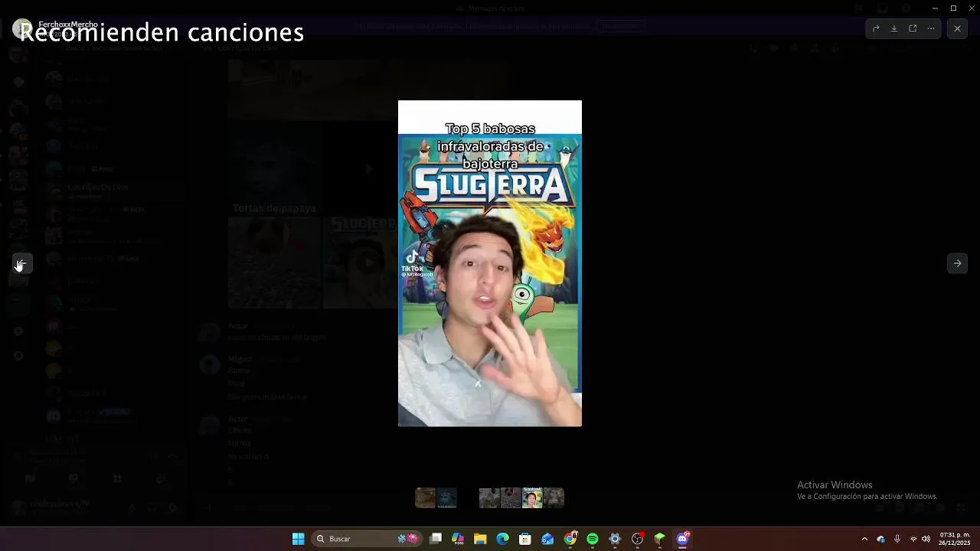980x551 pixels.
Task: Select the highlighted Slugterra thumbnail
Action: click(532, 498)
